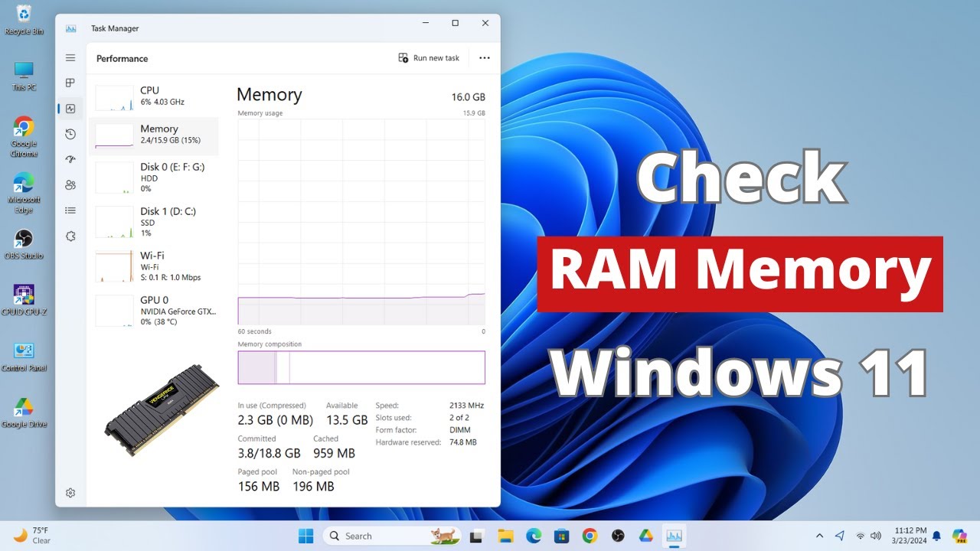The image size is (980, 551).
Task: Select Disk 1 (D: C:) entry
Action: tap(154, 222)
